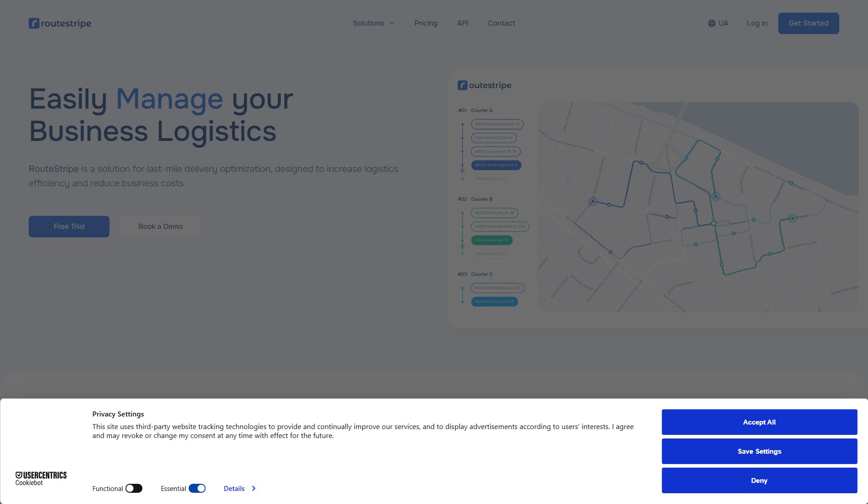868x504 pixels.
Task: Click the routestripe logo inside the demo preview
Action: [485, 85]
